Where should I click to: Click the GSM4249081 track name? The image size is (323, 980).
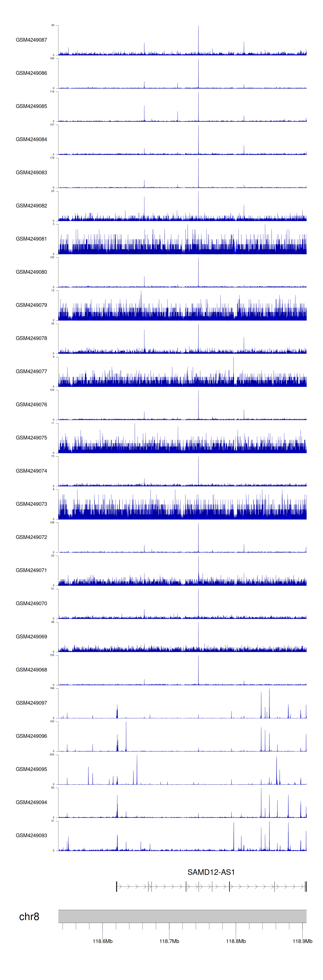tap(31, 239)
